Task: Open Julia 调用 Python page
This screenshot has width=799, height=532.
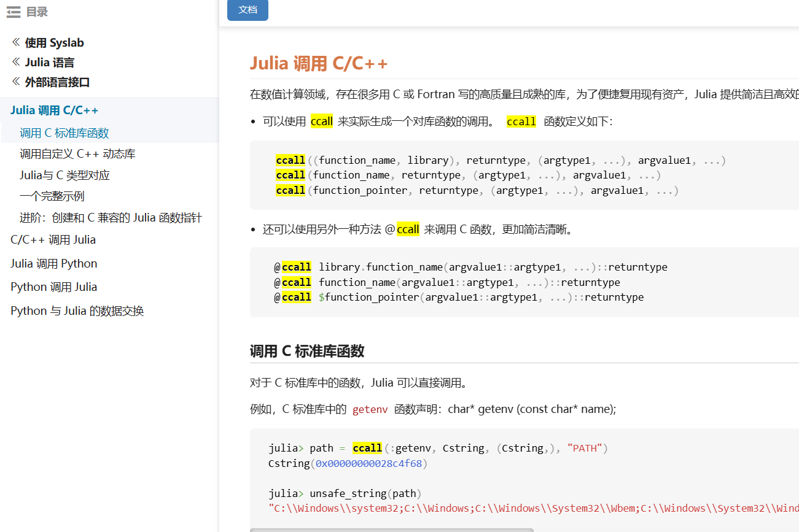Action: (x=53, y=264)
